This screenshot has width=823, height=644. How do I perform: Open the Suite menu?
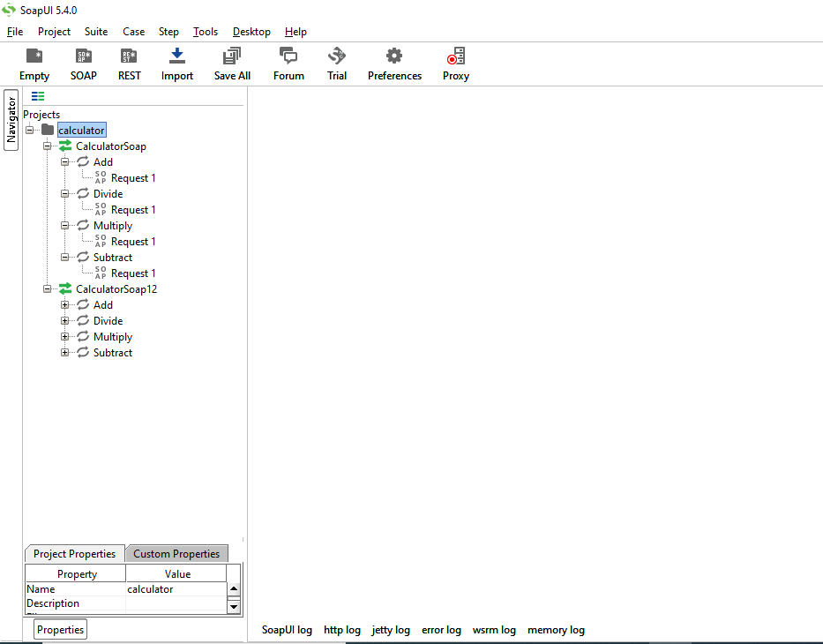click(x=96, y=32)
